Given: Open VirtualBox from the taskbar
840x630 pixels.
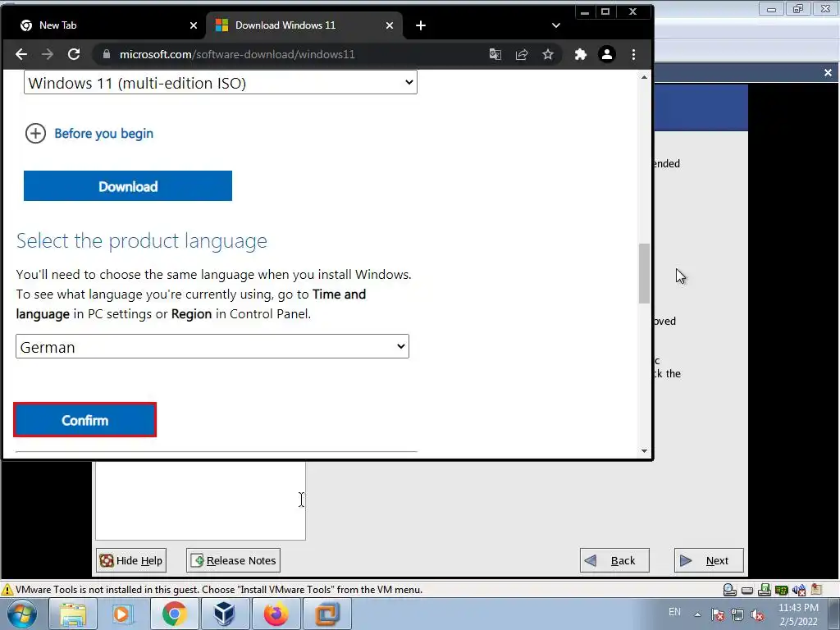Looking at the screenshot, I should tap(225, 614).
